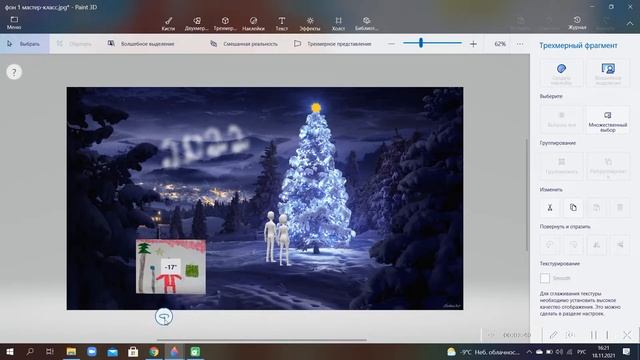Enable Множественный выбор (Multi-select)
Viewport: 640px width, 360px height.
pyautogui.click(x=608, y=120)
